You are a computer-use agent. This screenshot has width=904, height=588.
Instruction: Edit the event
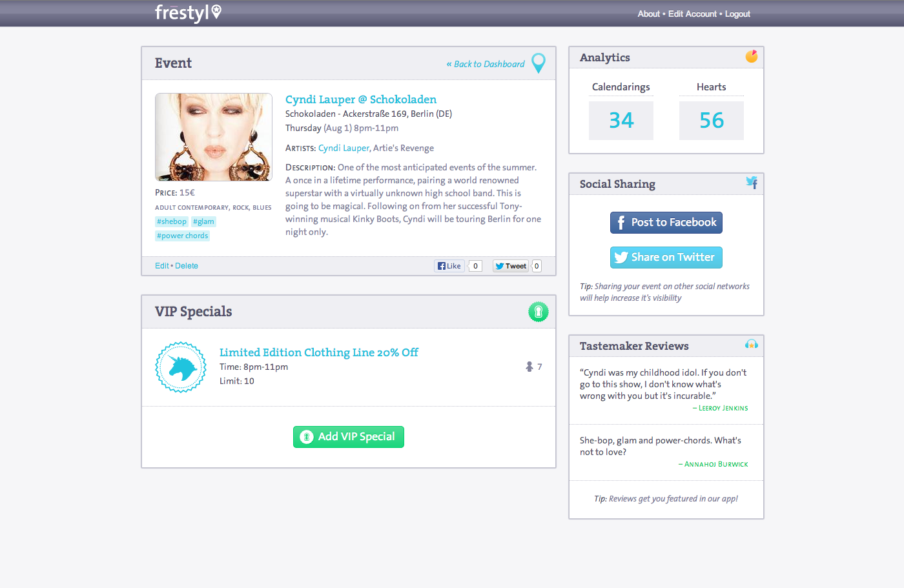click(161, 266)
